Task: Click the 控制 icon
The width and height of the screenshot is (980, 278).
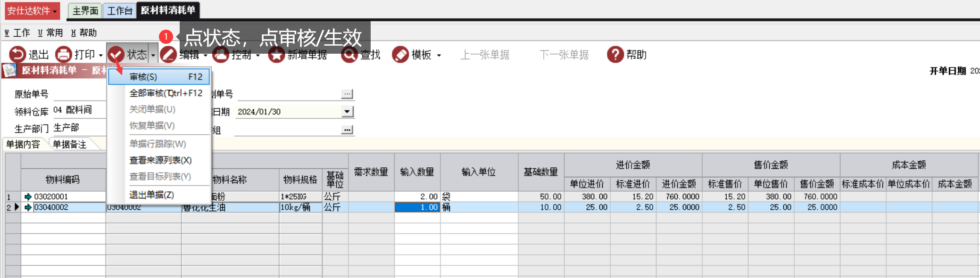Action: click(220, 55)
